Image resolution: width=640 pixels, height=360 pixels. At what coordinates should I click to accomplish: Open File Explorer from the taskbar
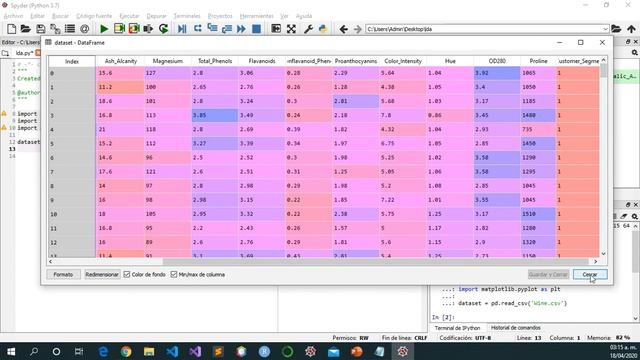pyautogui.click(x=149, y=351)
